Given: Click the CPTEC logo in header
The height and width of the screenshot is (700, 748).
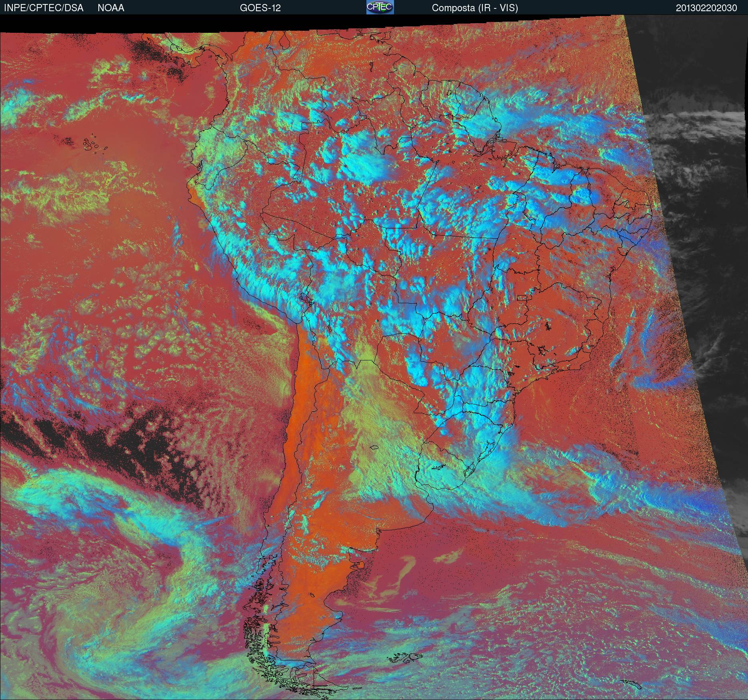Looking at the screenshot, I should coord(380,8).
